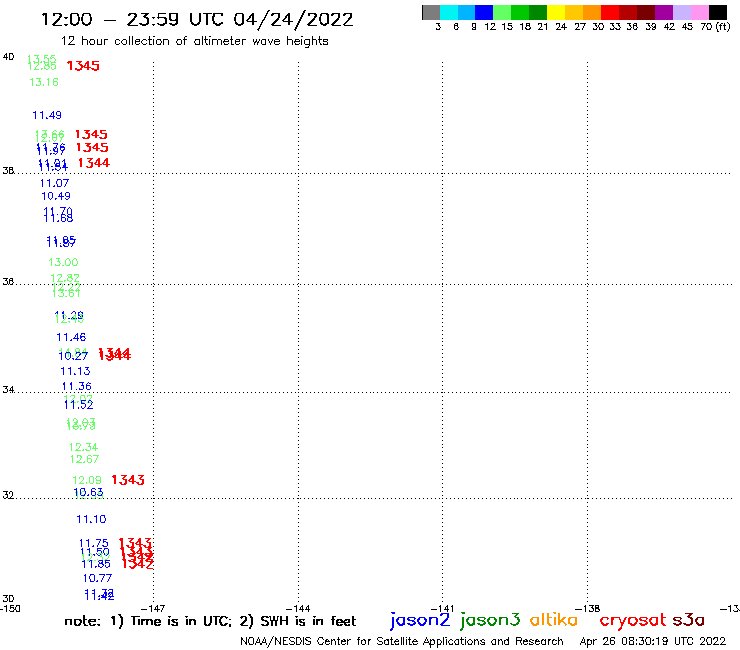
Task: Select the black swatch at the scale end
Action: pos(718,12)
